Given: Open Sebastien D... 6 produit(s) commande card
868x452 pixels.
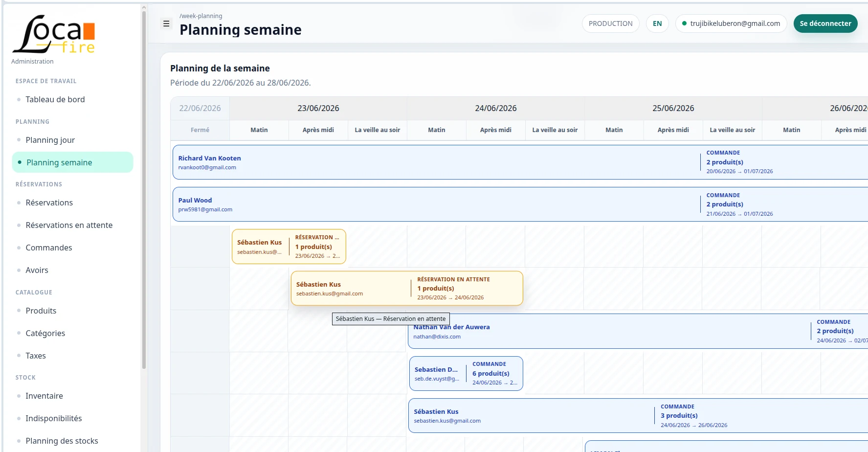Looking at the screenshot, I should 466,373.
